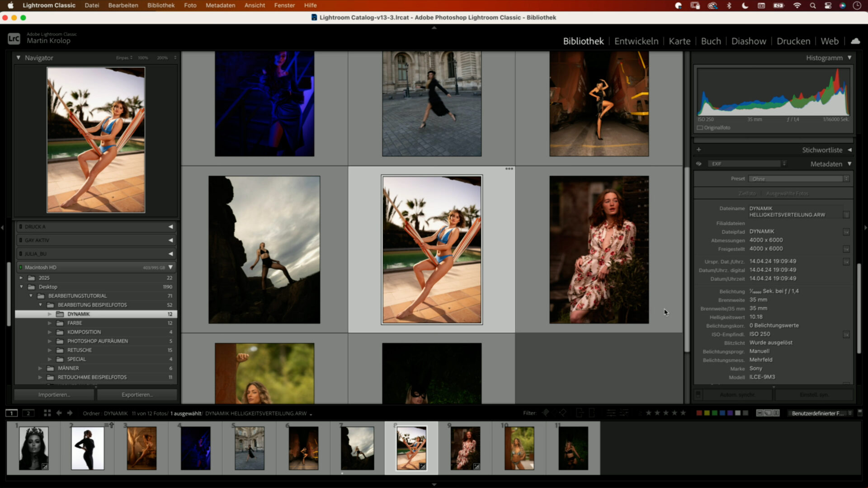Switch to grid view in the filmstrip bar

(x=47, y=413)
